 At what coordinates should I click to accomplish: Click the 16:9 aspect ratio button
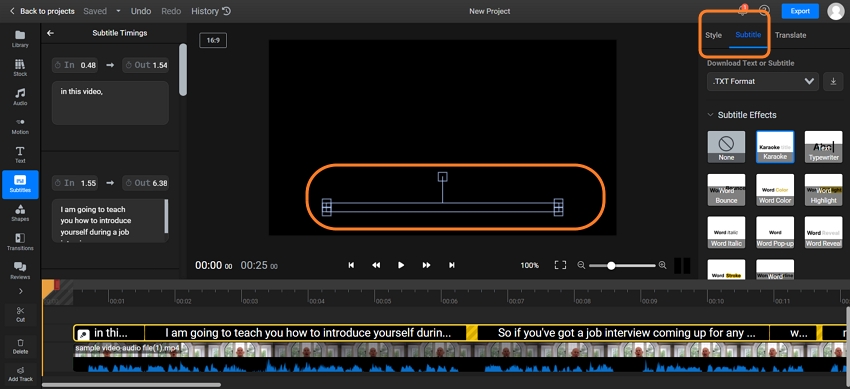(x=213, y=41)
